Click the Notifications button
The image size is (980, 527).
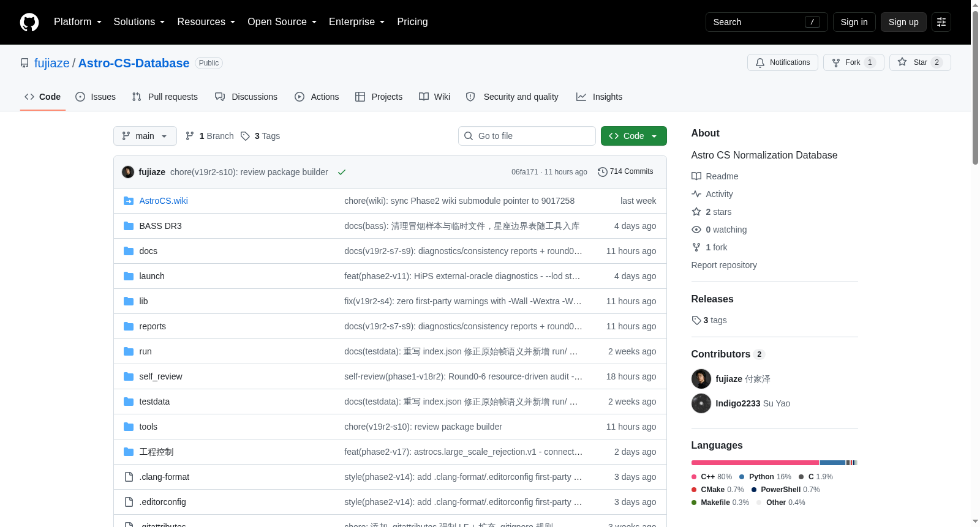tap(783, 62)
